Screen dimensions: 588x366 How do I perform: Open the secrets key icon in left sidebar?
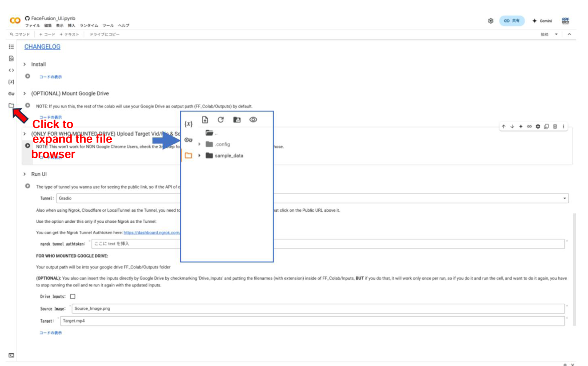11,93
